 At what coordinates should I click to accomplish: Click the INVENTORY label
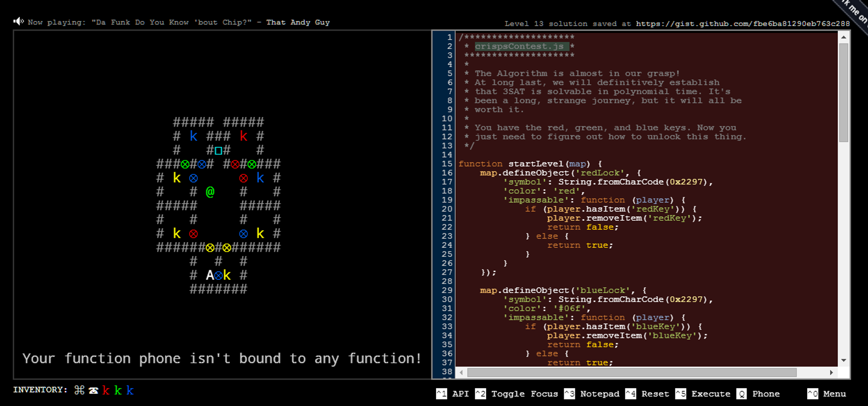coord(40,390)
